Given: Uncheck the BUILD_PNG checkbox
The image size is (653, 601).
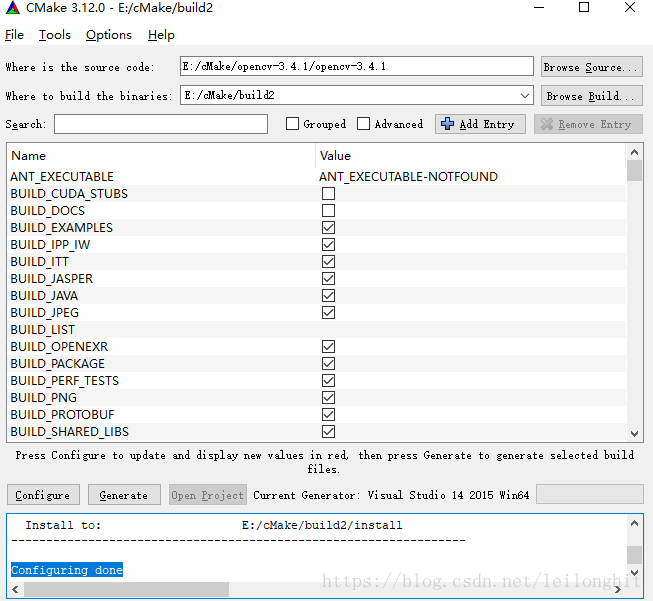Looking at the screenshot, I should coord(328,398).
